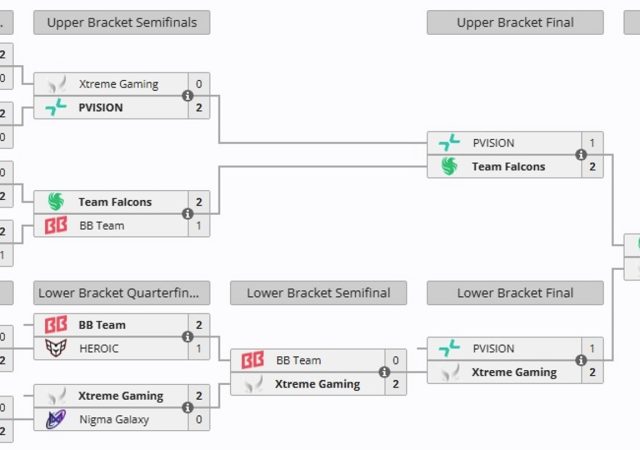The height and width of the screenshot is (450, 640).
Task: Click the Team Falcons logo in Upper Bracket Final
Action: 449,167
